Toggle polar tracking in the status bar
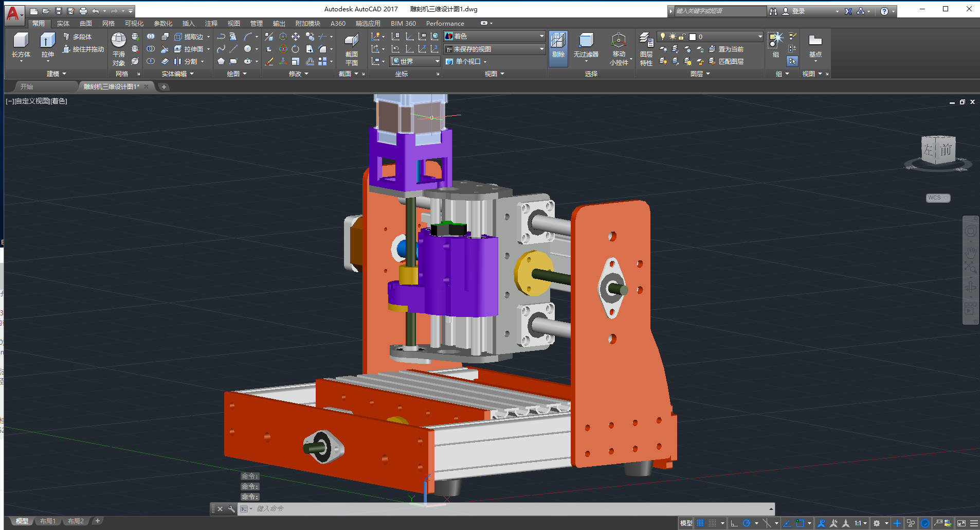Image resolution: width=980 pixels, height=530 pixels. click(747, 523)
